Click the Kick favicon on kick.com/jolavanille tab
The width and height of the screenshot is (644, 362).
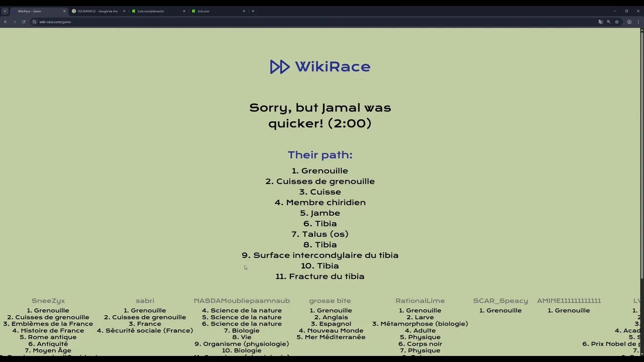(134, 11)
